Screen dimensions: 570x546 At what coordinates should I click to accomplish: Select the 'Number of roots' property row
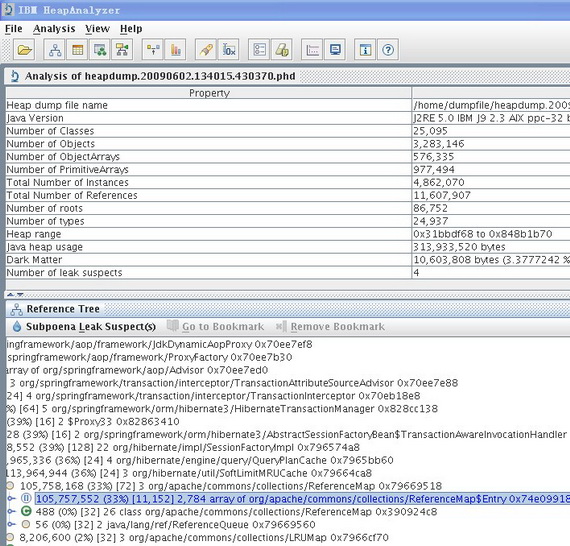point(288,208)
